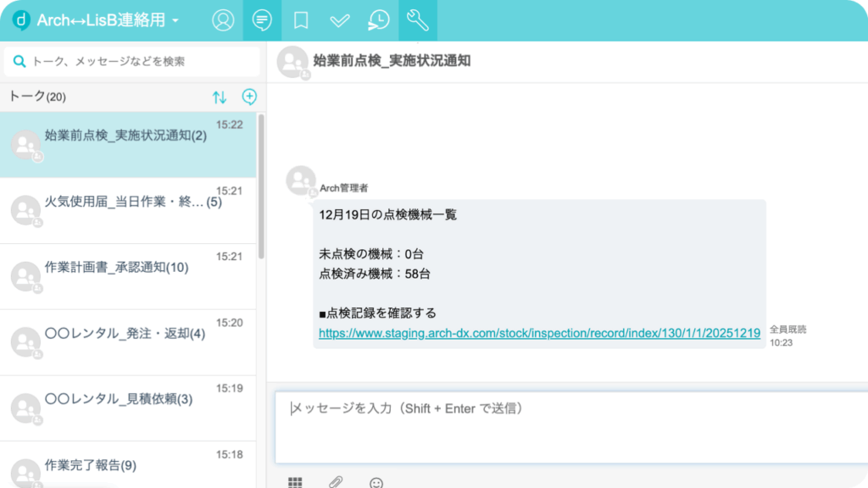Image resolution: width=868 pixels, height=488 pixels.
Task: Open the Arch管理者 sender avatar
Action: point(298,181)
